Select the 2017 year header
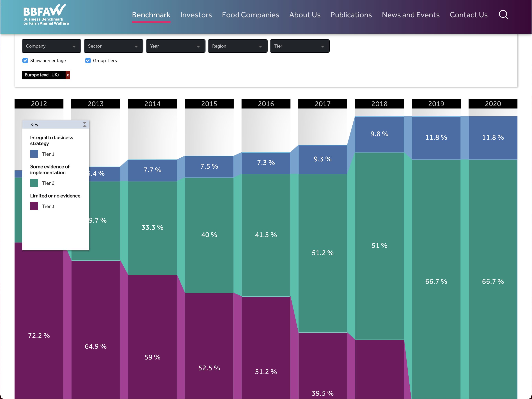 coord(323,104)
